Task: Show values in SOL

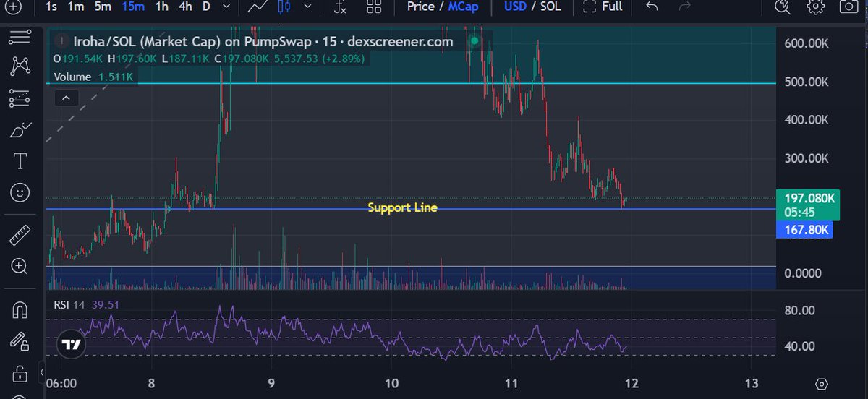Action: pos(551,7)
